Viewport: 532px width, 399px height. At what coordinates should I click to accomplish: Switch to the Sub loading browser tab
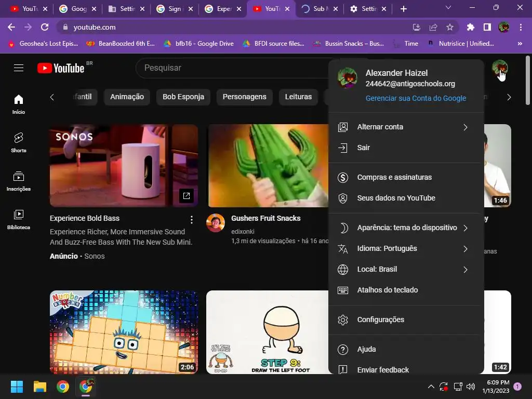(x=319, y=9)
